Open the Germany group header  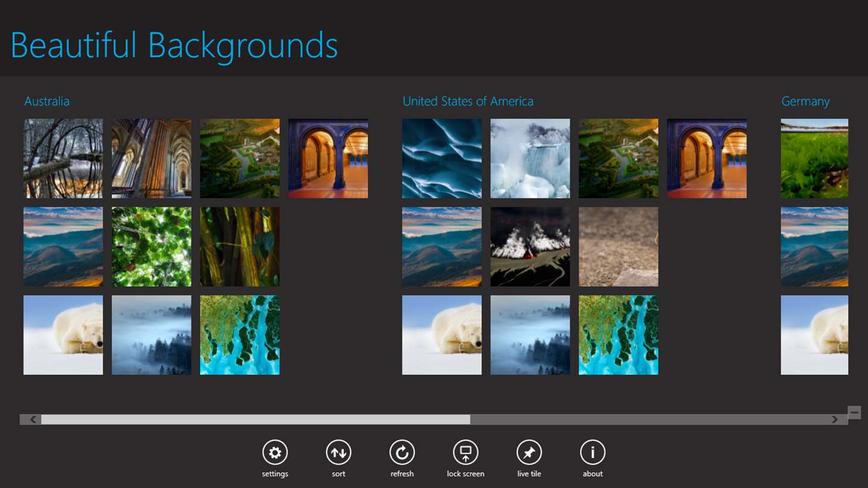point(805,101)
